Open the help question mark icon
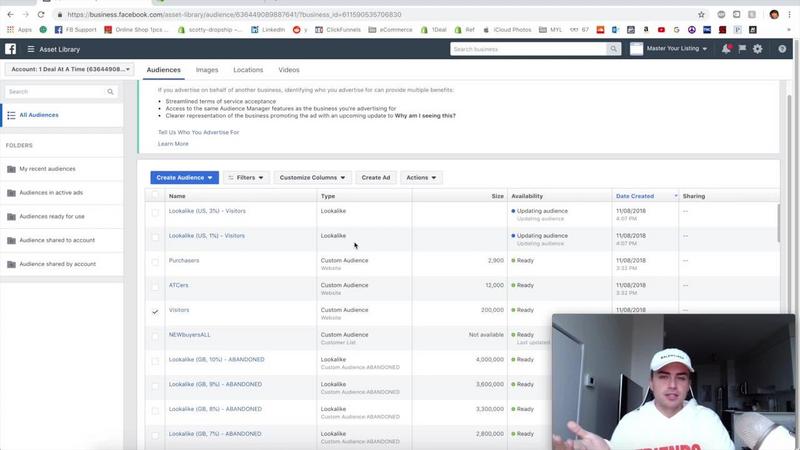The width and height of the screenshot is (800, 450). (782, 49)
